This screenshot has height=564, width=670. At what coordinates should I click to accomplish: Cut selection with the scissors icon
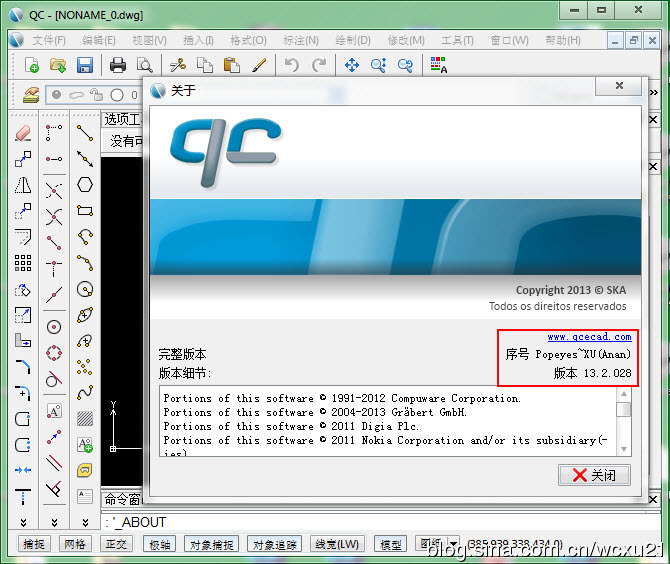click(x=178, y=65)
